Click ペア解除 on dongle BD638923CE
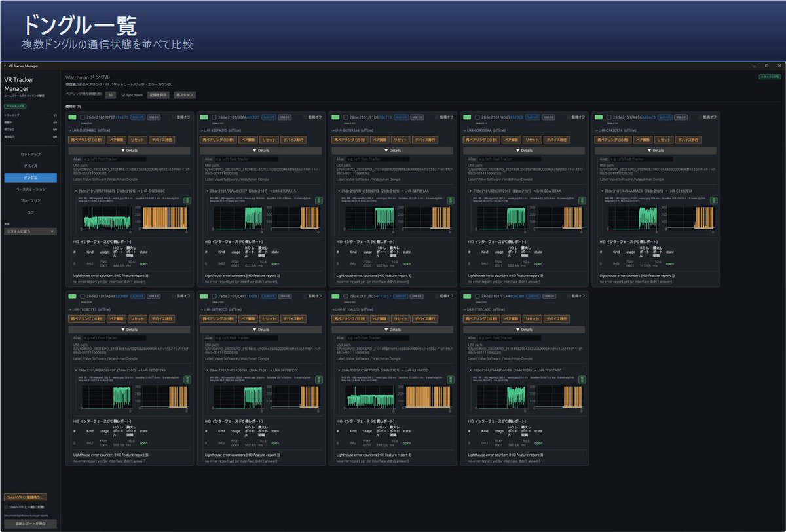Viewport: 786px width, 532px height. click(x=510, y=140)
